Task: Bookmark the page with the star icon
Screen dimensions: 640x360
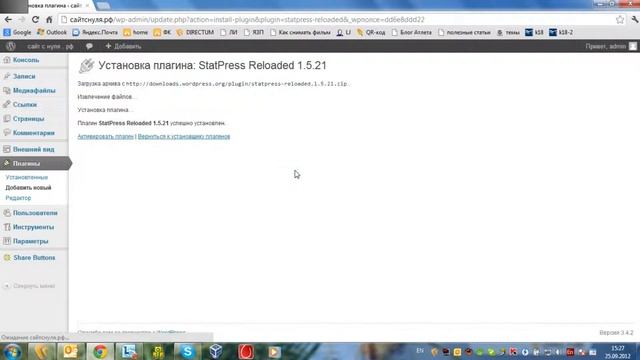Action: (x=620, y=20)
